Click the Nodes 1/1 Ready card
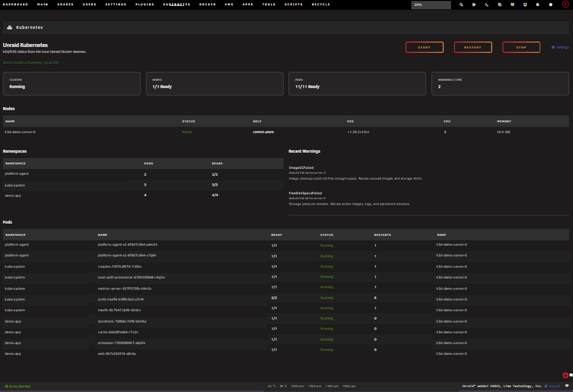The width and height of the screenshot is (573, 392). pyautogui.click(x=215, y=84)
